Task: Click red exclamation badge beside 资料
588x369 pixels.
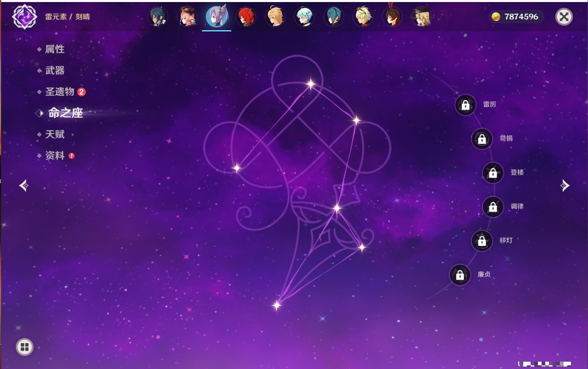Action: (72, 156)
